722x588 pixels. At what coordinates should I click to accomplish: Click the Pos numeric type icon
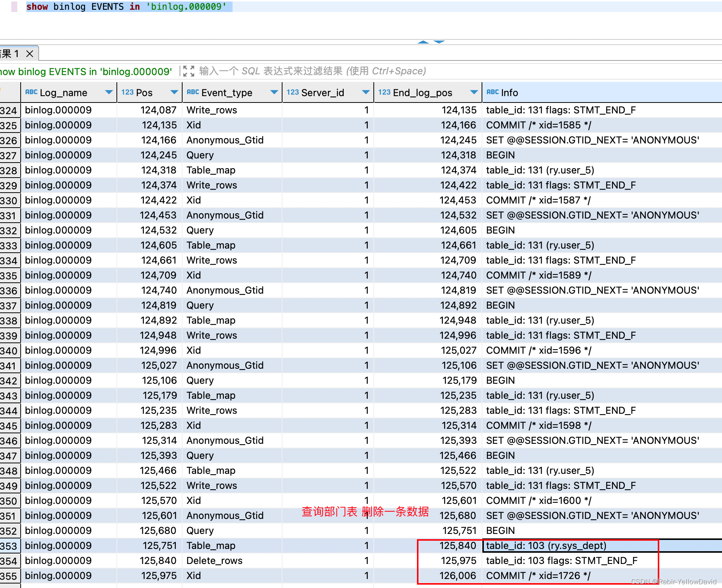127,92
